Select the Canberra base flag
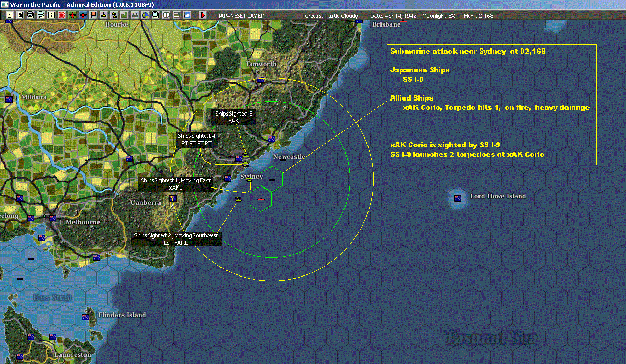626x364 pixels. coord(173,198)
